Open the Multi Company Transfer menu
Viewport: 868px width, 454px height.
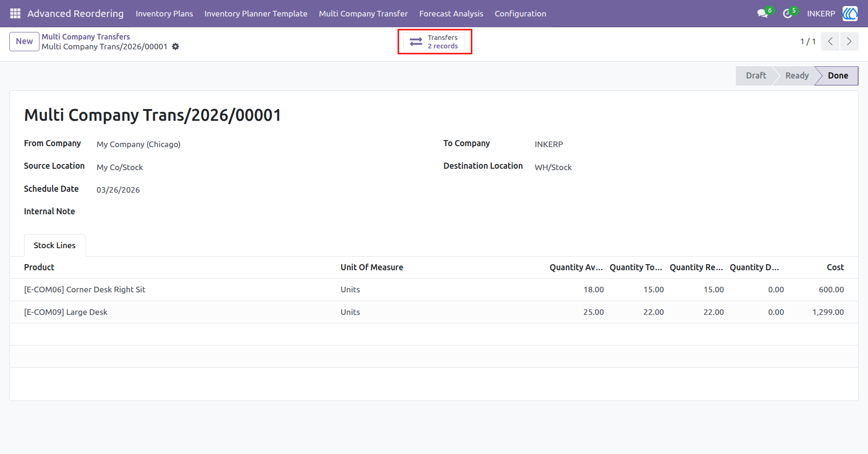click(x=363, y=14)
